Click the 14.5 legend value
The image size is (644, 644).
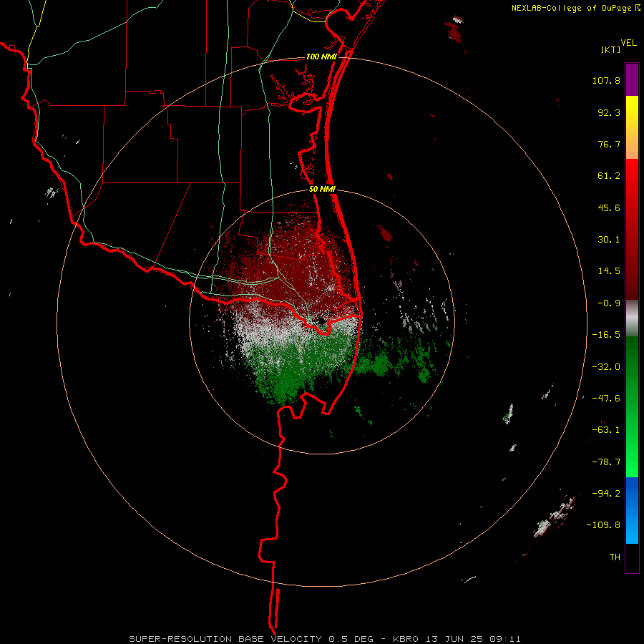pos(609,271)
